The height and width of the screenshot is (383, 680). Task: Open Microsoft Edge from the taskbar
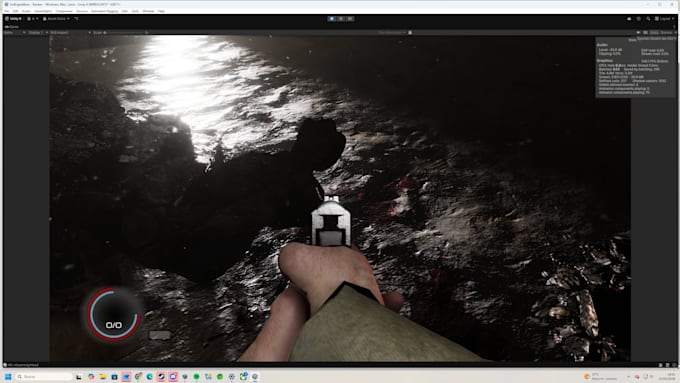(150, 376)
